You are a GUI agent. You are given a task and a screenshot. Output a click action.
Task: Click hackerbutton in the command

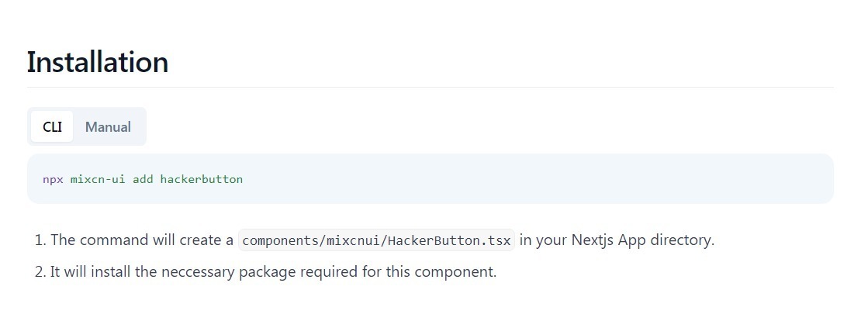tap(202, 179)
